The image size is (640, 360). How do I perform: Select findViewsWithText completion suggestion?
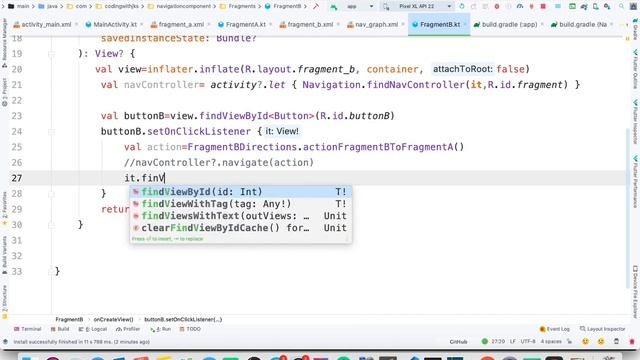click(241, 216)
